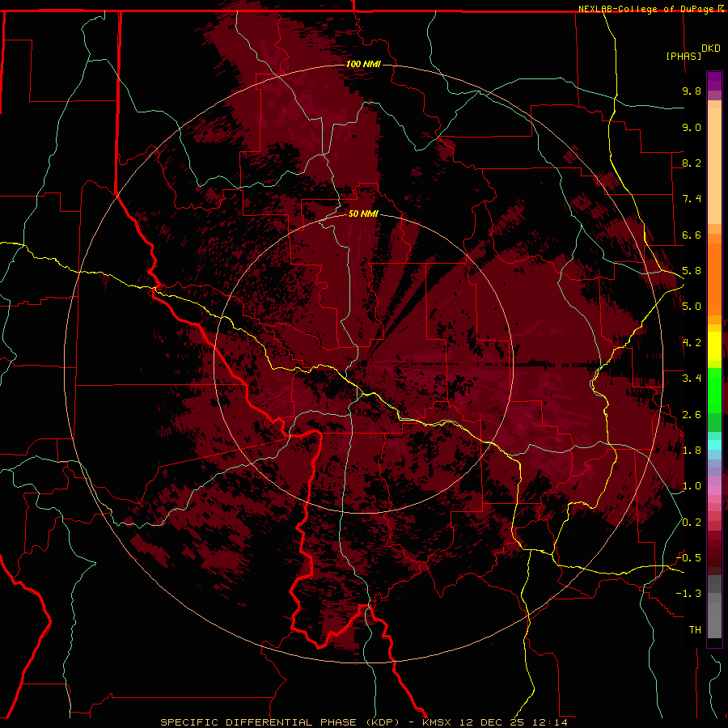Screen dimensions: 728x728
Task: Click the DKD legend title
Action: [x=711, y=49]
